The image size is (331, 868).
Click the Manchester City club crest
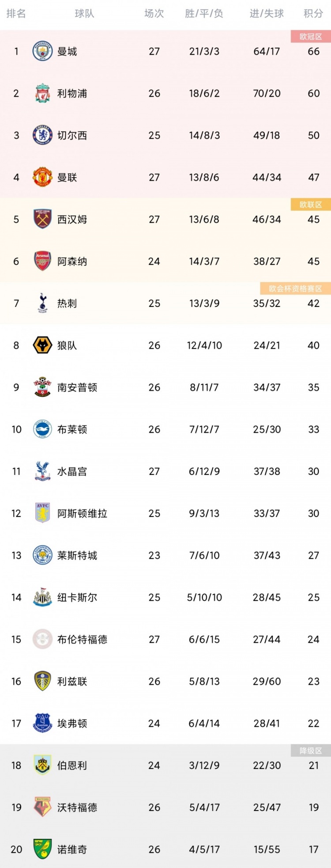[43, 51]
